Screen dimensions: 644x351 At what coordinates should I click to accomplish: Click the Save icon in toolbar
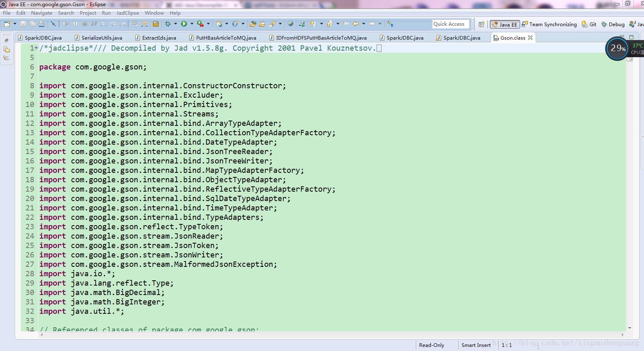click(x=23, y=24)
